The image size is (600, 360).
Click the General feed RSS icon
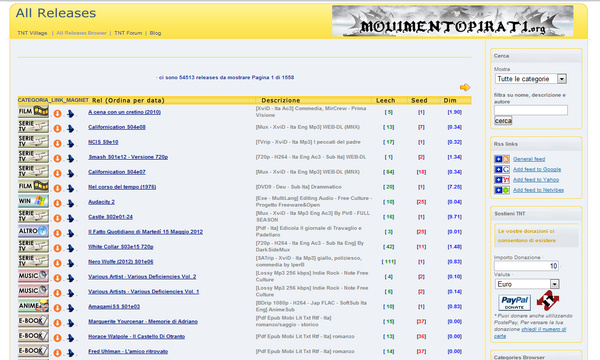pos(502,159)
